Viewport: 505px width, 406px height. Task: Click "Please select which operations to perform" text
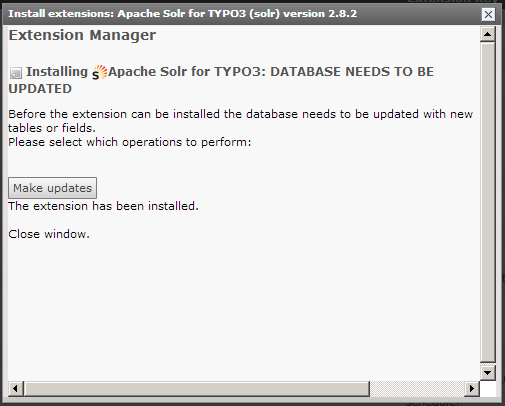130,142
